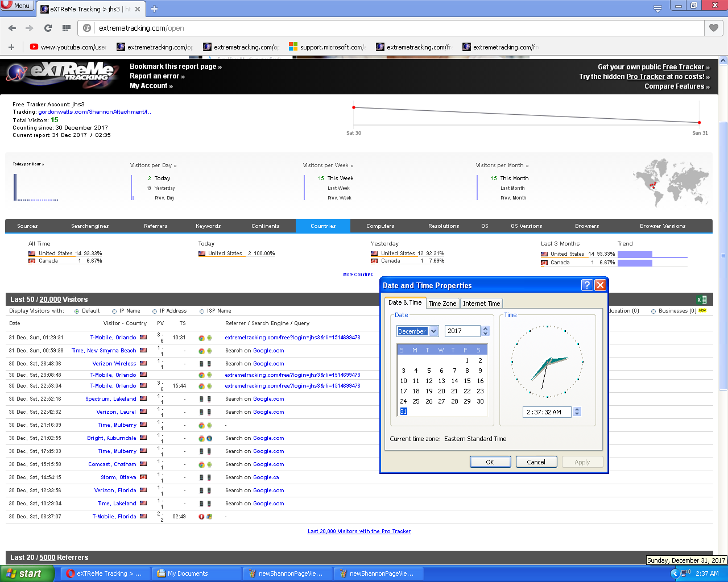The height and width of the screenshot is (582, 728).
Task: Increase the year with up stepper arrow
Action: pos(485,329)
